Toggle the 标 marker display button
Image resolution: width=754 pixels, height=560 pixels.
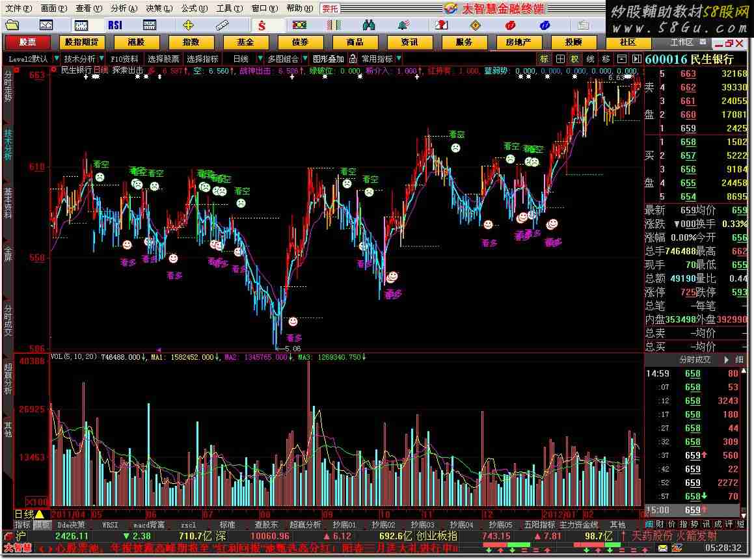[545, 59]
